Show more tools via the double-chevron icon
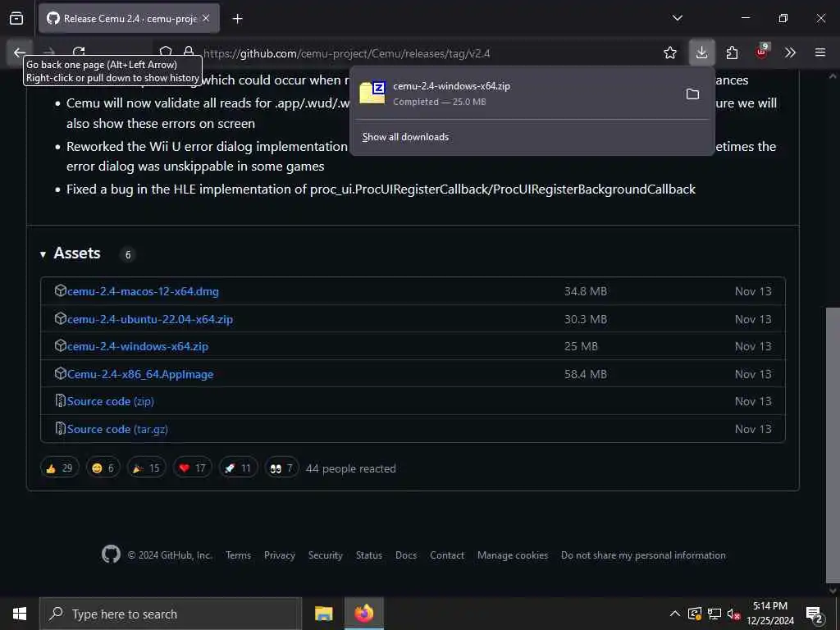Viewport: 840px width, 630px height. click(790, 52)
